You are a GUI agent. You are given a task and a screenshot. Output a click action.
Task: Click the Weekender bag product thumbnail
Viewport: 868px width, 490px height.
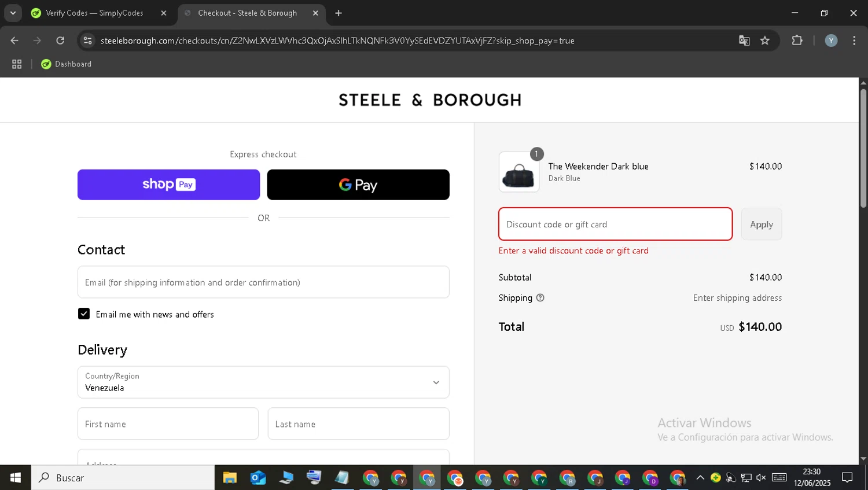519,172
